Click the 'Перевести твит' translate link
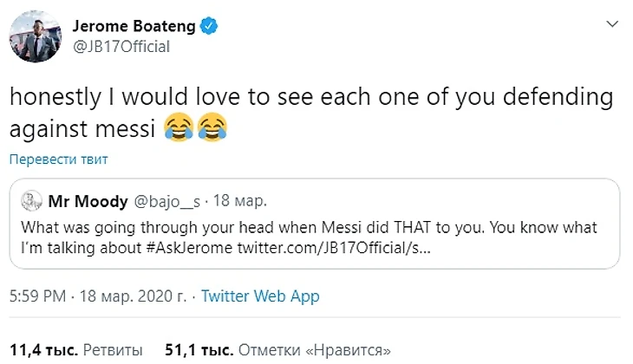The width and height of the screenshot is (633, 364). (x=59, y=160)
